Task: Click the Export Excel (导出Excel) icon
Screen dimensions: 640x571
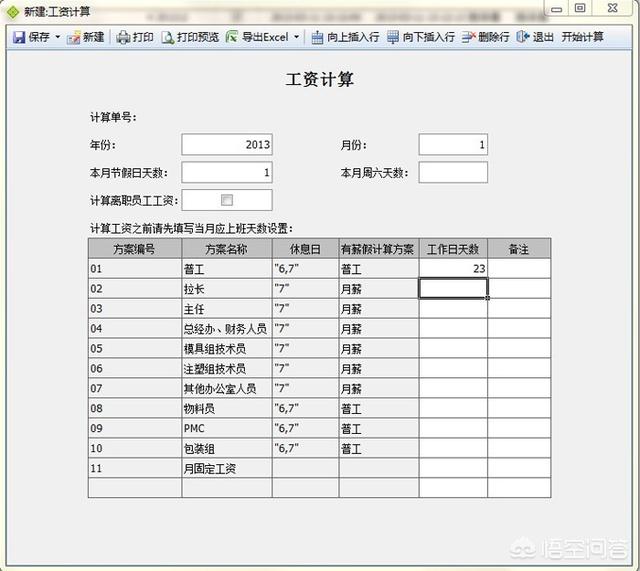Action: pos(232,37)
